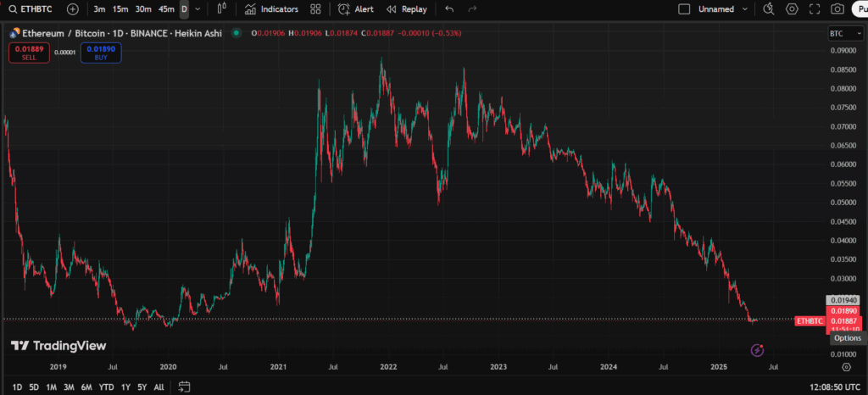The width and height of the screenshot is (868, 395).
Task: Open the BTC currency dropdown
Action: (840, 33)
